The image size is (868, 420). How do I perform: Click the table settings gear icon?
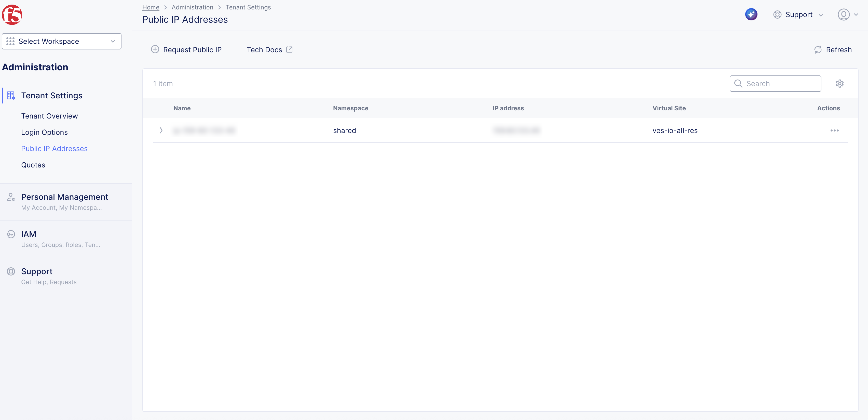839,83
